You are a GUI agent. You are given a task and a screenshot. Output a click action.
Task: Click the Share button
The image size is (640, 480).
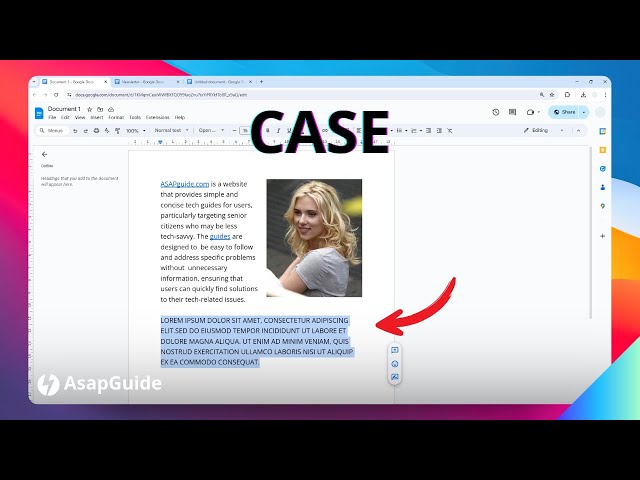564,112
